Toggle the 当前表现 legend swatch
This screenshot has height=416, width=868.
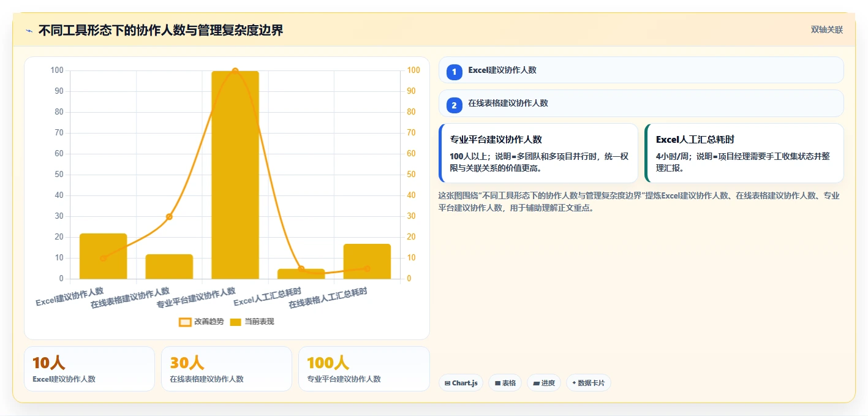(x=235, y=322)
